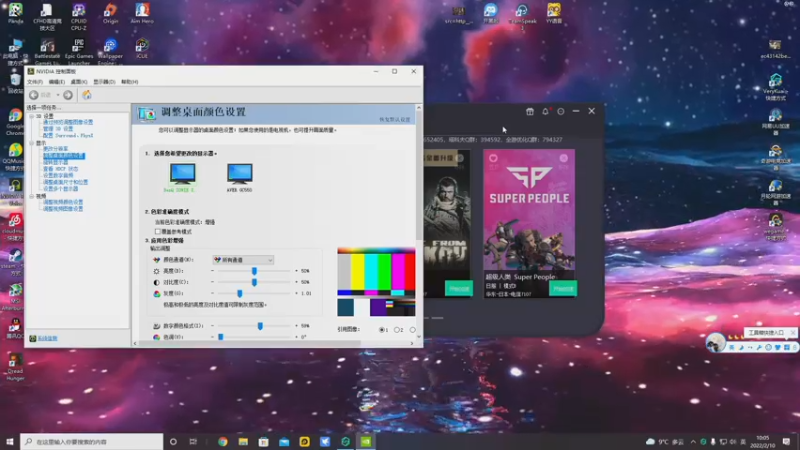Collapse the 3D 设置 tree node
Viewport: 800px width, 450px height.
32,116
